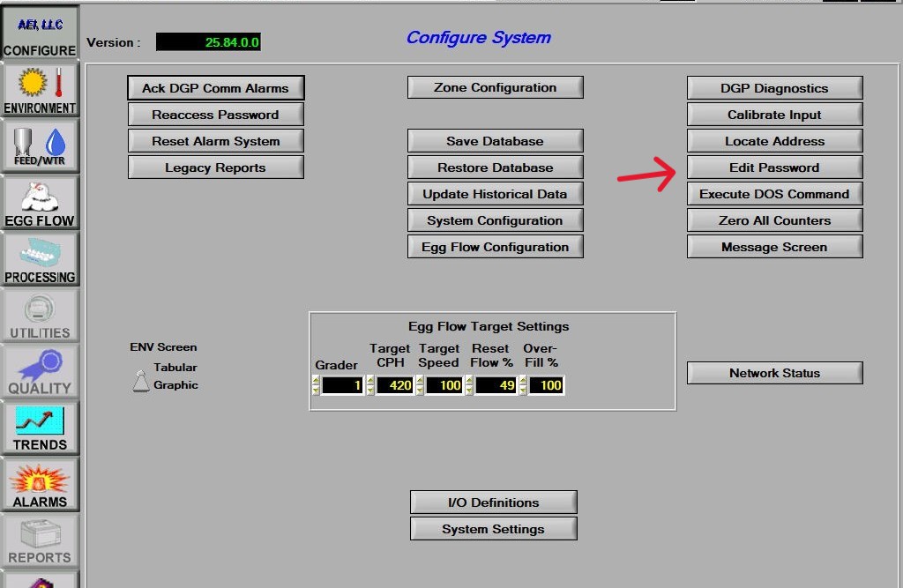Screen dimensions: 903x588
Task: Open the Network Status screen
Action: (774, 373)
